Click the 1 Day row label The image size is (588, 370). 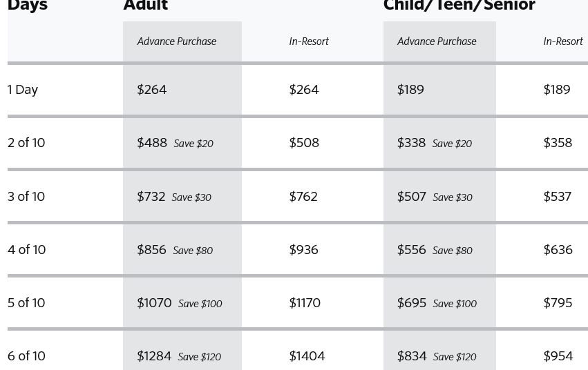click(x=23, y=90)
